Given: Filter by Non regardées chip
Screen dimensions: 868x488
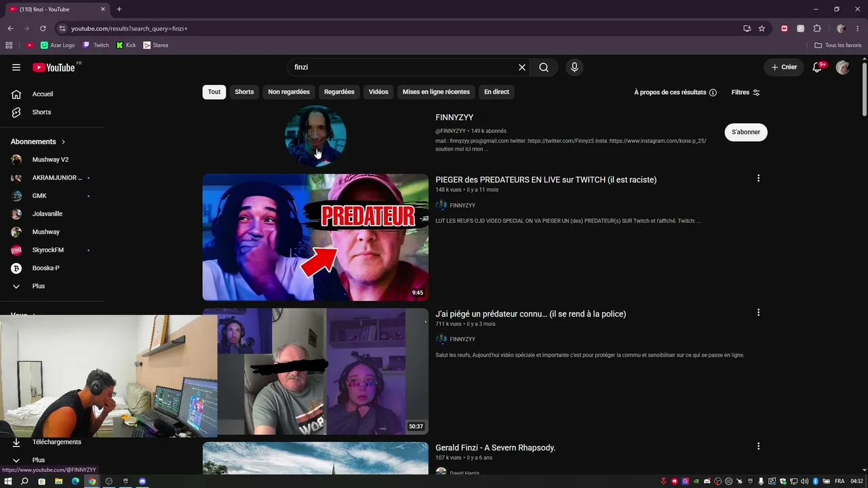Looking at the screenshot, I should click(289, 92).
